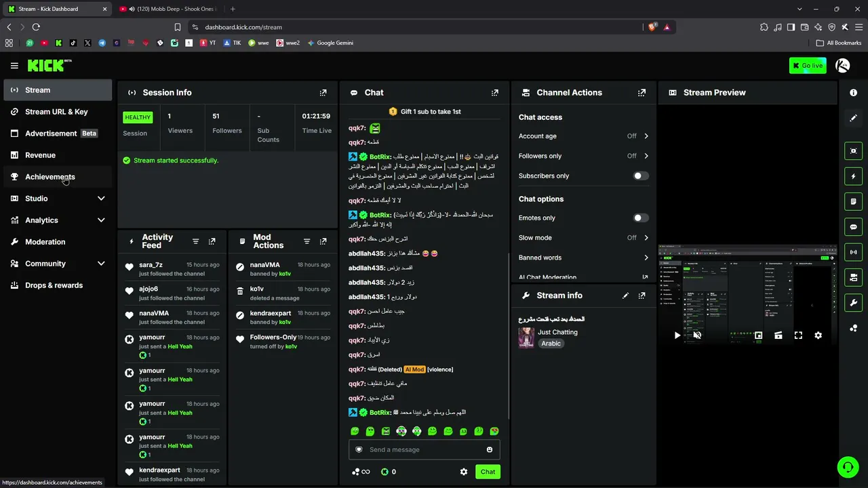Click the Arabic language tag

point(551,344)
